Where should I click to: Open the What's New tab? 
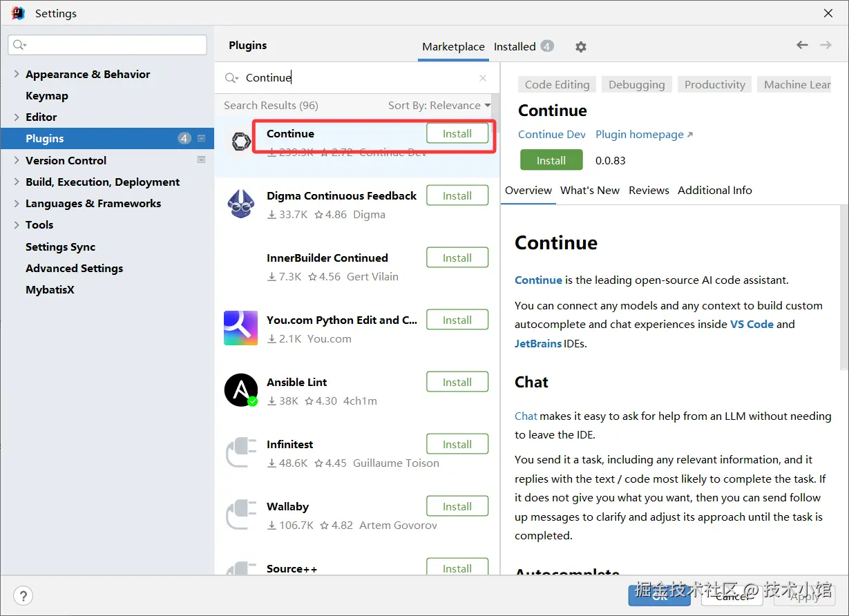click(590, 190)
